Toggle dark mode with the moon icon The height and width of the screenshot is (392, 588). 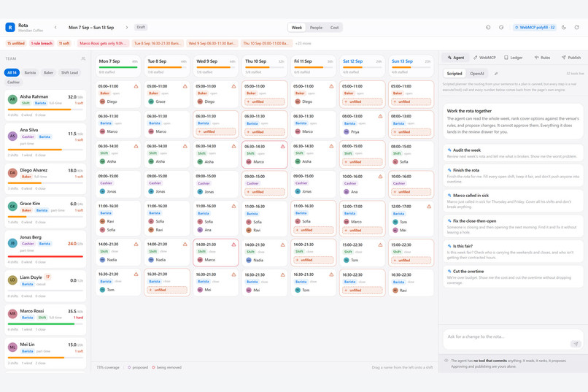click(564, 28)
